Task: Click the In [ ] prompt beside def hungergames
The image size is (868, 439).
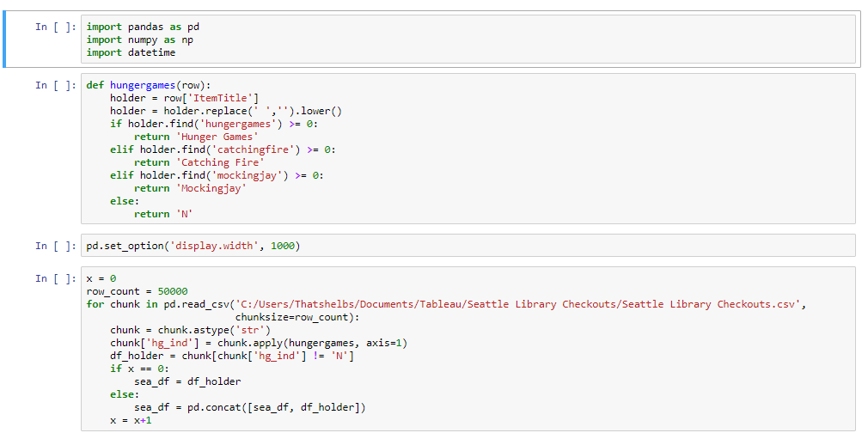Action: point(56,85)
